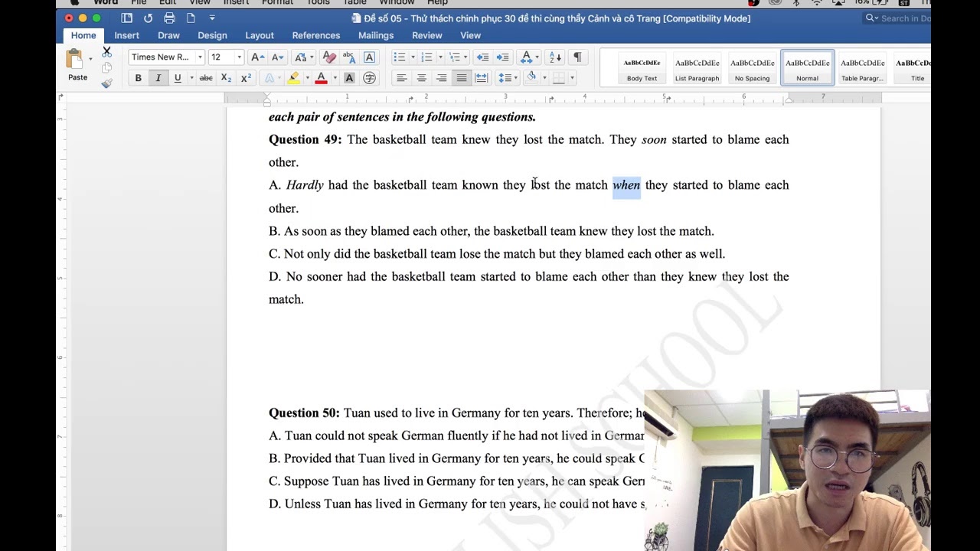Screen dimensions: 980x551
Task: Switch to the Layout tab
Action: [x=260, y=35]
